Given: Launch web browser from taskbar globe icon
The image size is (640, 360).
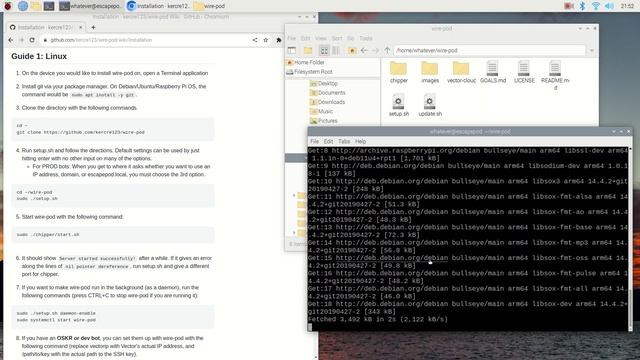Looking at the screenshot, I should (22, 6).
